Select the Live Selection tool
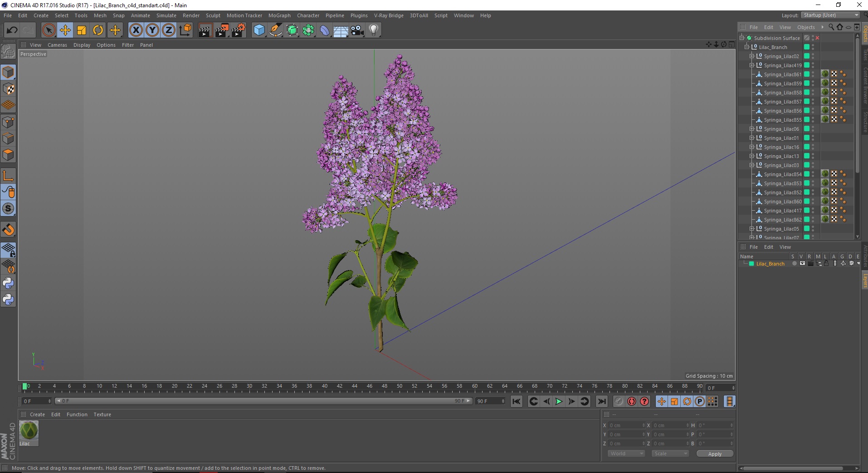868x473 pixels. point(49,30)
